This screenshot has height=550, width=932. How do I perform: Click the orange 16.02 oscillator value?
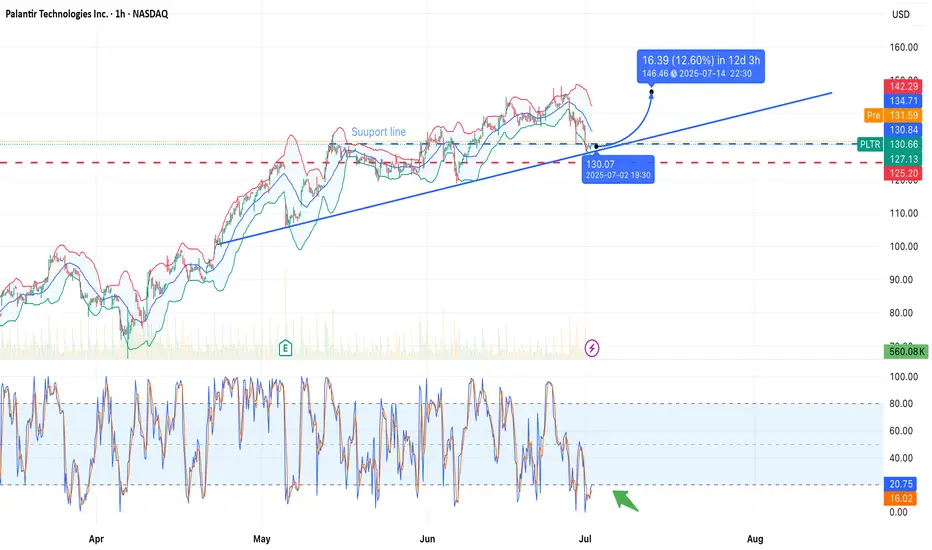click(x=901, y=498)
